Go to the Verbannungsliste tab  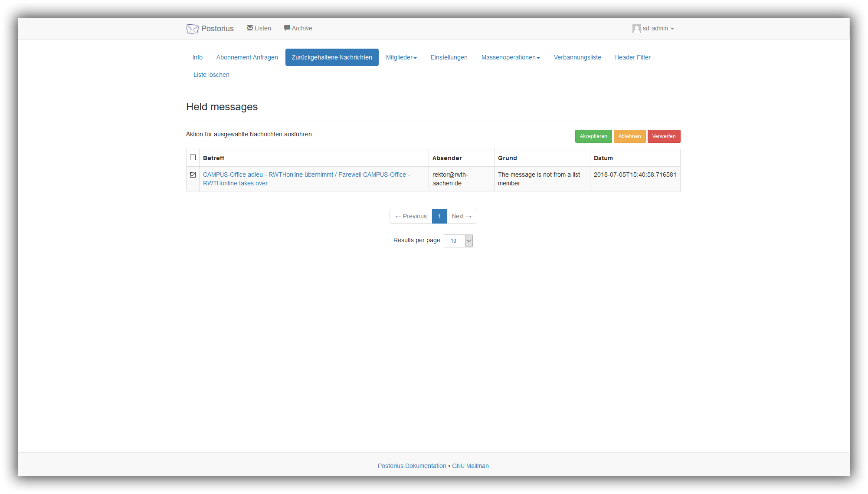click(x=577, y=57)
